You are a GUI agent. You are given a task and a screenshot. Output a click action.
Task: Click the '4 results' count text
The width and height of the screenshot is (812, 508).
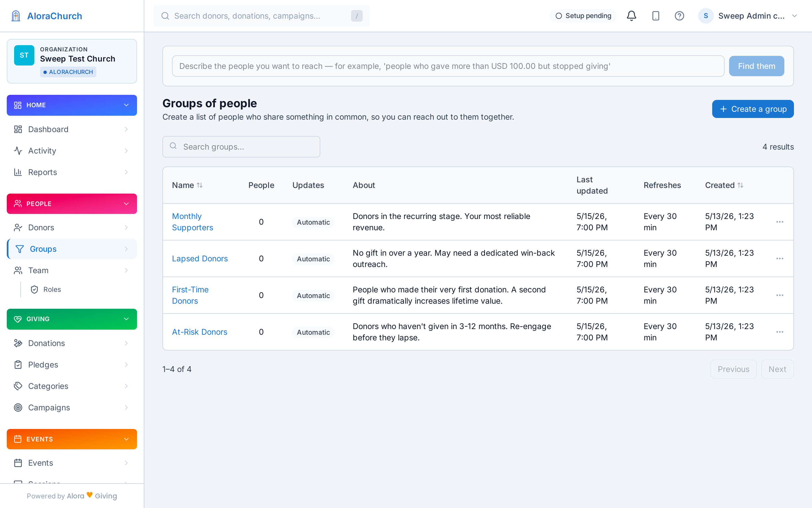tap(778, 147)
